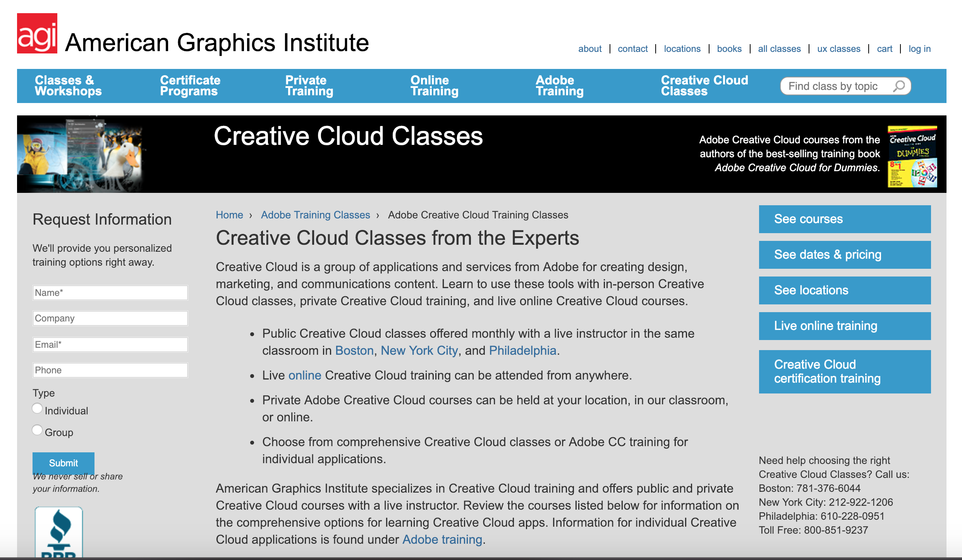Open Creative Cloud certification training button

845,372
